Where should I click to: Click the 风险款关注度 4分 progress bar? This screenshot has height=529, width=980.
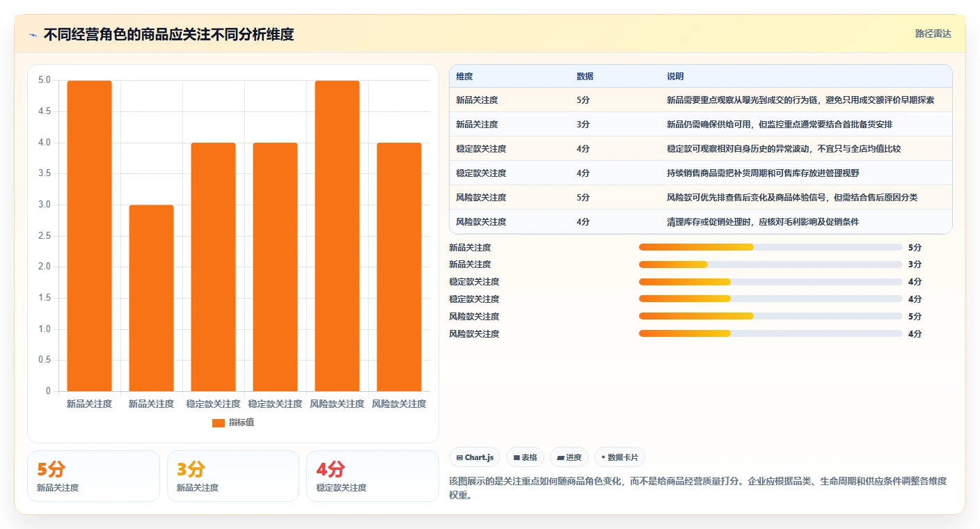770,333
